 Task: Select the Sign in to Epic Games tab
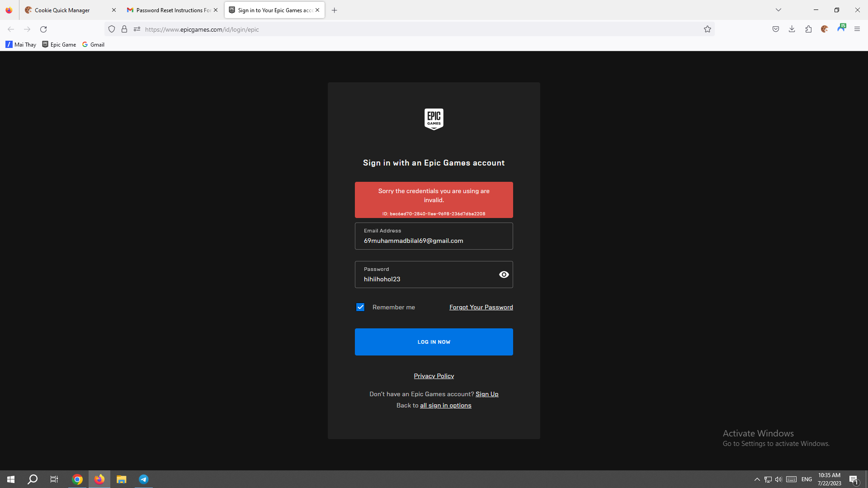(x=274, y=10)
